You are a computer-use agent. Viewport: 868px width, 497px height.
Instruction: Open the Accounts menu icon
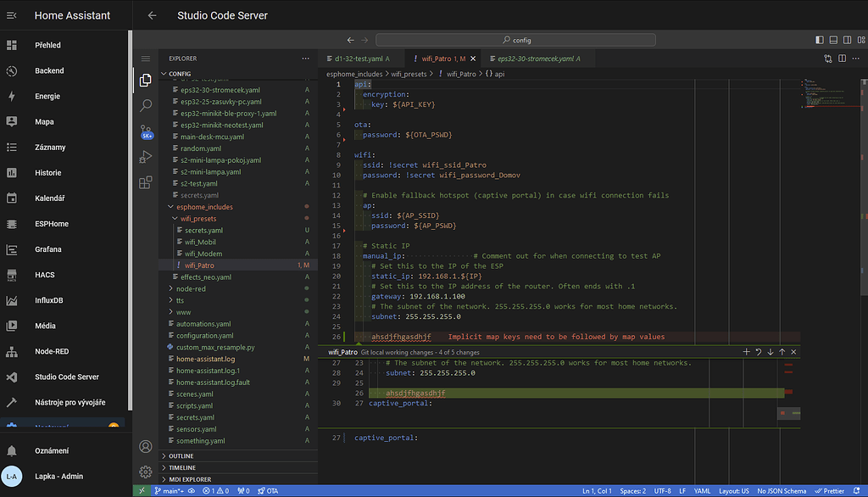click(146, 446)
